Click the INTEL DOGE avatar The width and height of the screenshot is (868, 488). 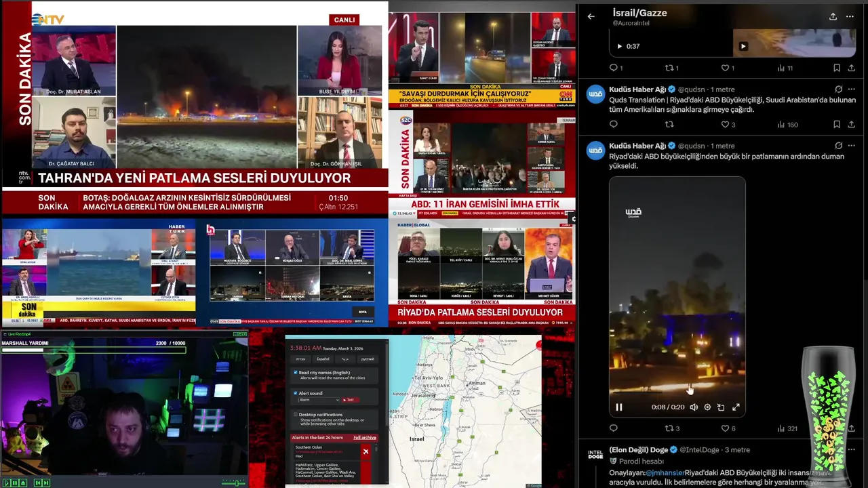595,454
